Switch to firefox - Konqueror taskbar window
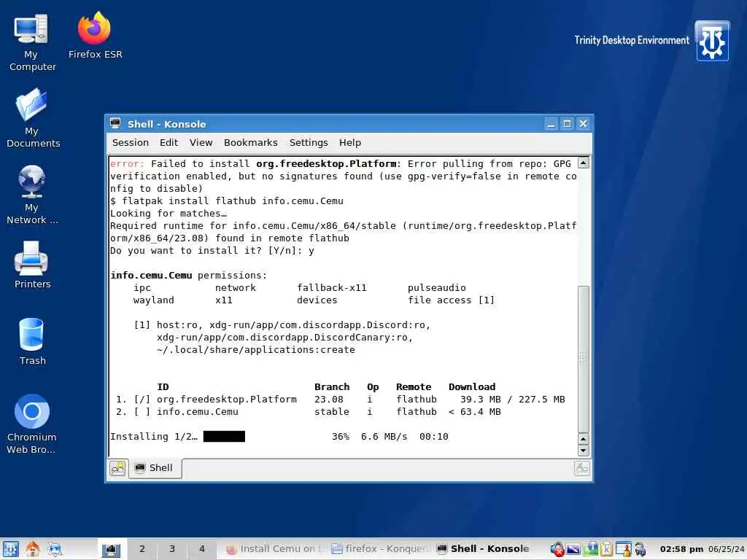 point(381,549)
